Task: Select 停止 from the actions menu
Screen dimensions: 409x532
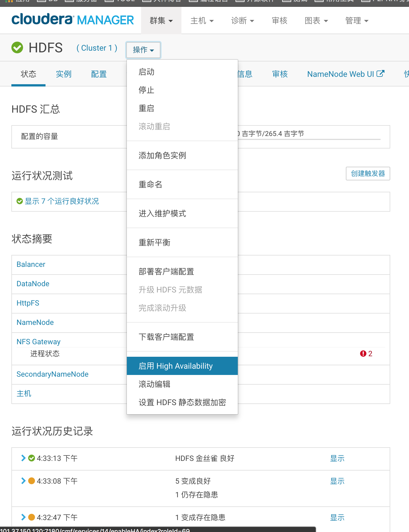Action: (182, 90)
